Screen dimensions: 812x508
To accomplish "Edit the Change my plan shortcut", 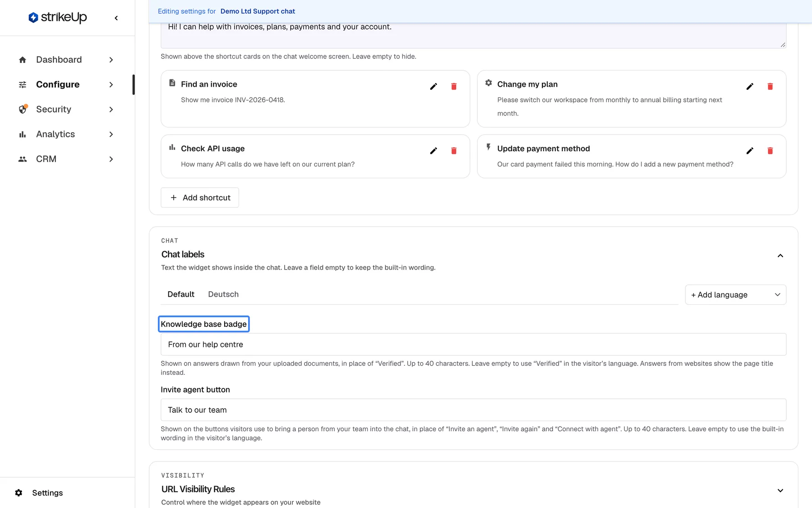I will (750, 86).
